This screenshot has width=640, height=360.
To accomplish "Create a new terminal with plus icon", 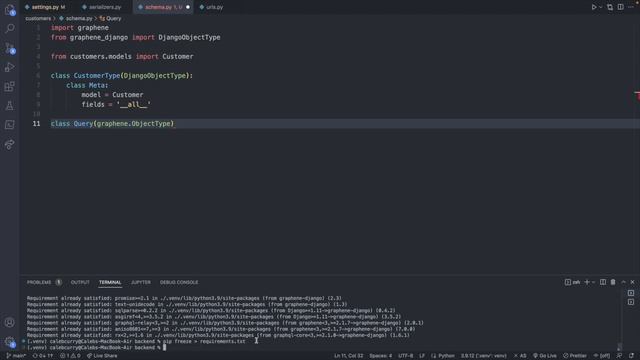I will (587, 282).
